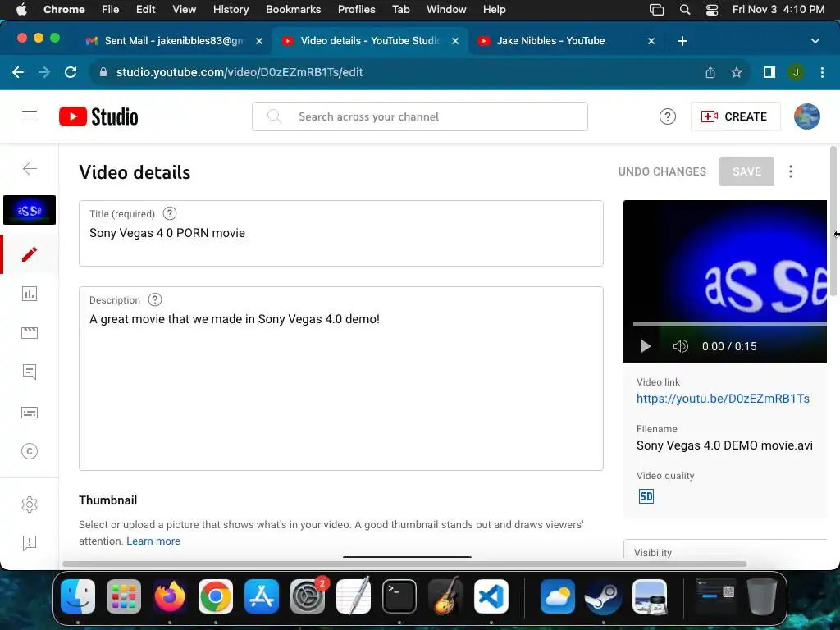Open the Subtitles icon in sidebar
840x630 pixels.
point(30,413)
